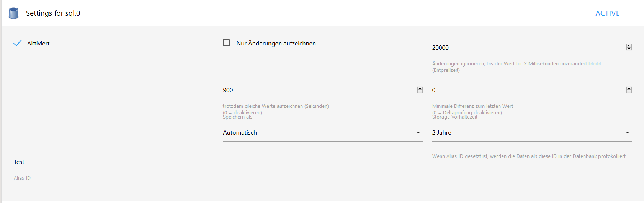Click the sql.0 database icon

(14, 13)
